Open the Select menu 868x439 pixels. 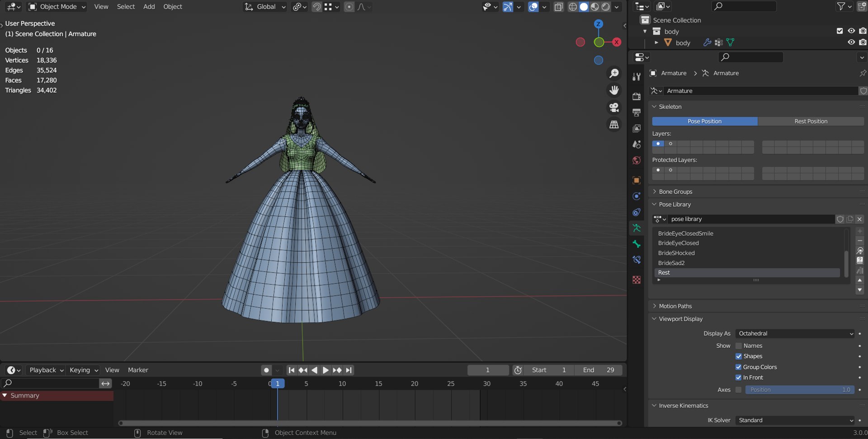tap(126, 7)
